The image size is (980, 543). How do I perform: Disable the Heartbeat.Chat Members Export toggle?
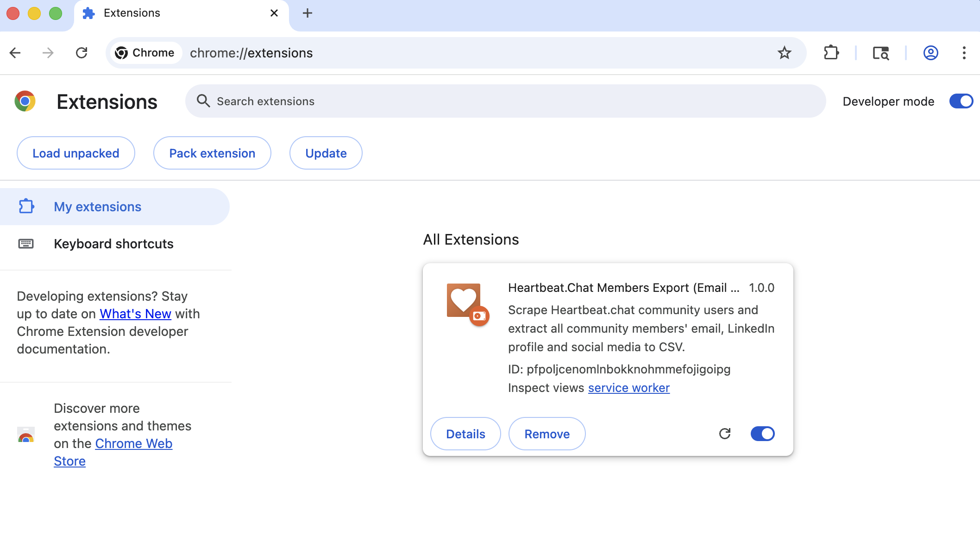click(763, 434)
